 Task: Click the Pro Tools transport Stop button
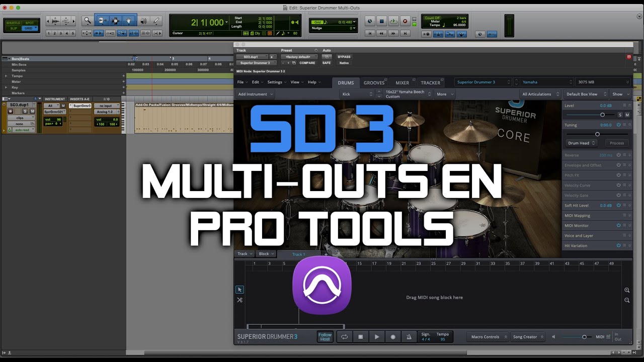381,21
